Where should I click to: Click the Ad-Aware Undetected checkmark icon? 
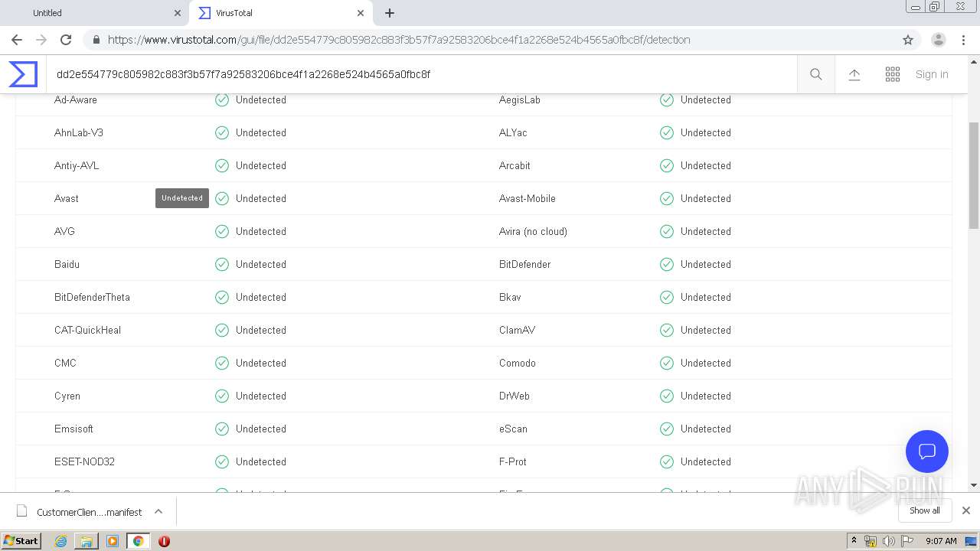coord(222,99)
